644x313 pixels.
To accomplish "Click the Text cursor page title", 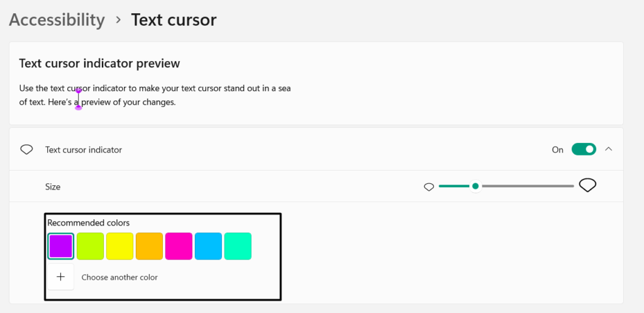I will [174, 20].
